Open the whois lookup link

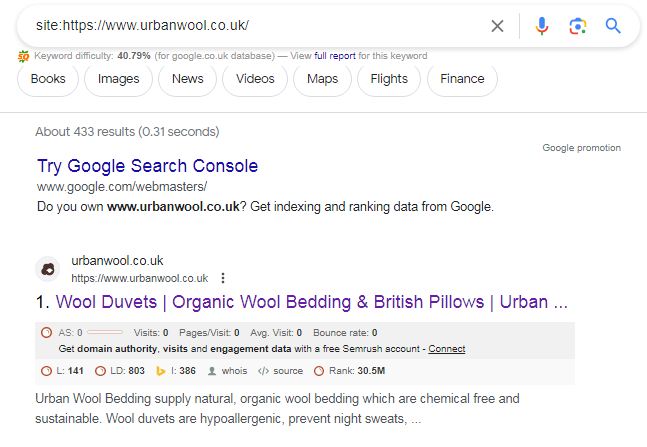(234, 371)
